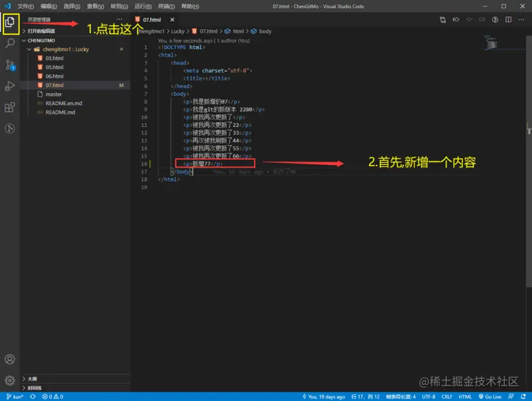532x401 pixels.
Task: Split the editor to the right
Action: tap(508, 20)
